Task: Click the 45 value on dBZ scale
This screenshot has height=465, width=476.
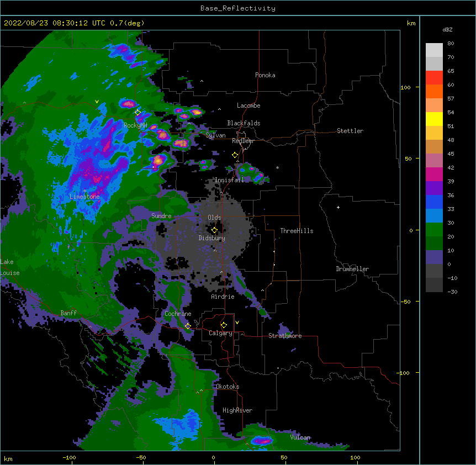Action: [451, 154]
